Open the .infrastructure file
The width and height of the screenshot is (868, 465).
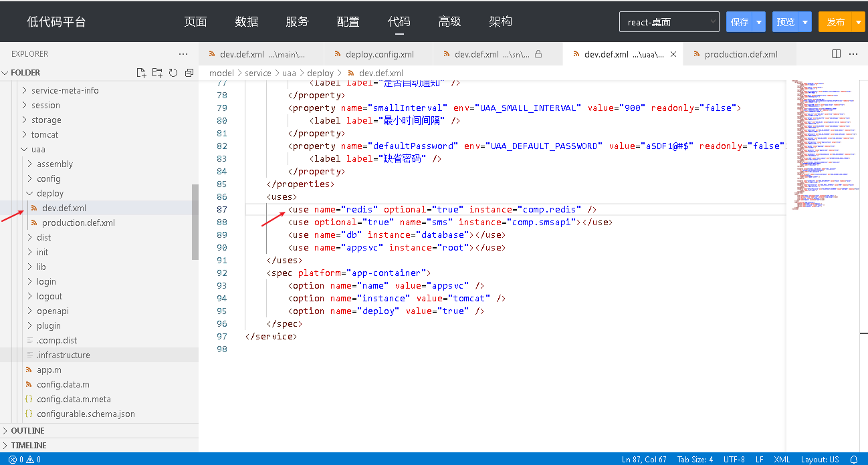pyautogui.click(x=64, y=355)
